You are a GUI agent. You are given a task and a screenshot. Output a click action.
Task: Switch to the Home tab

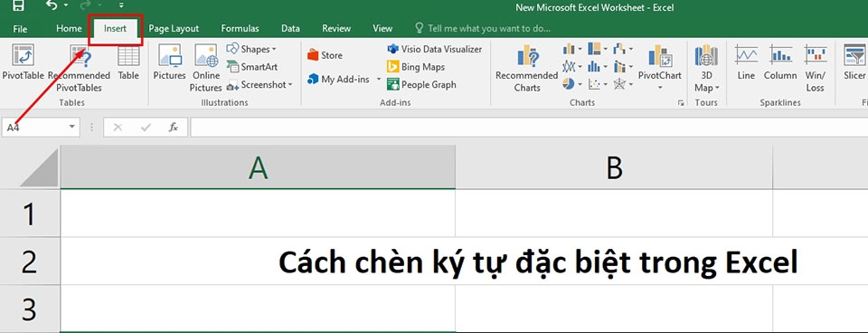click(70, 28)
